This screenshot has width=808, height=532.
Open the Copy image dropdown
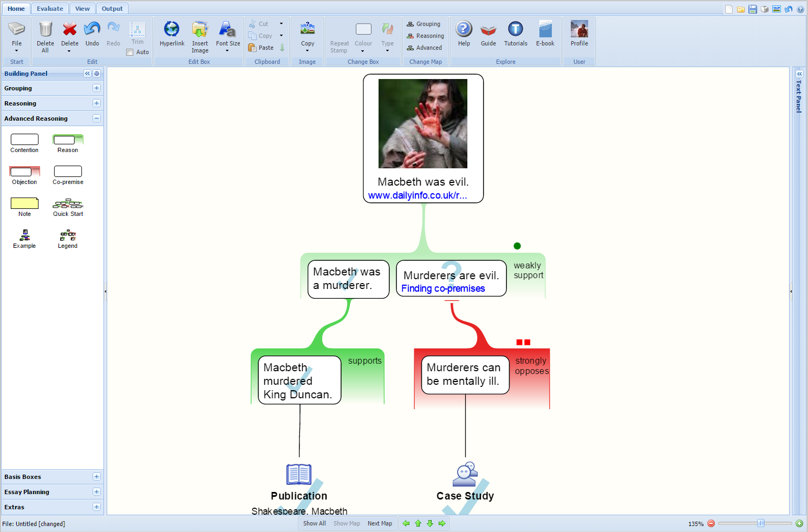click(x=307, y=51)
